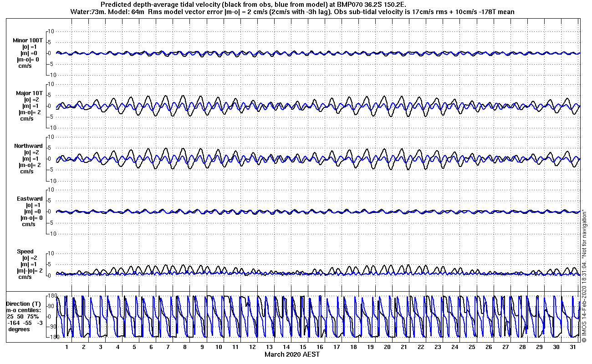Click day "25" on the date axis
The height and width of the screenshot is (364, 592).
click(x=471, y=347)
